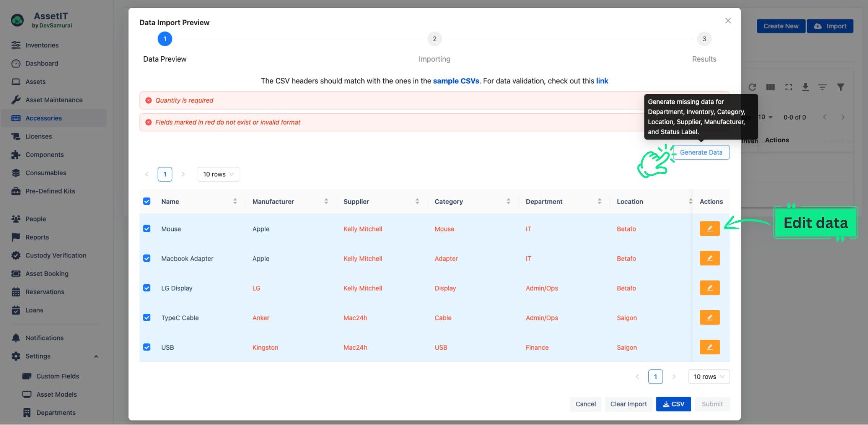This screenshot has width=868, height=425.
Task: Click the edit icon for USB row
Action: [709, 347]
